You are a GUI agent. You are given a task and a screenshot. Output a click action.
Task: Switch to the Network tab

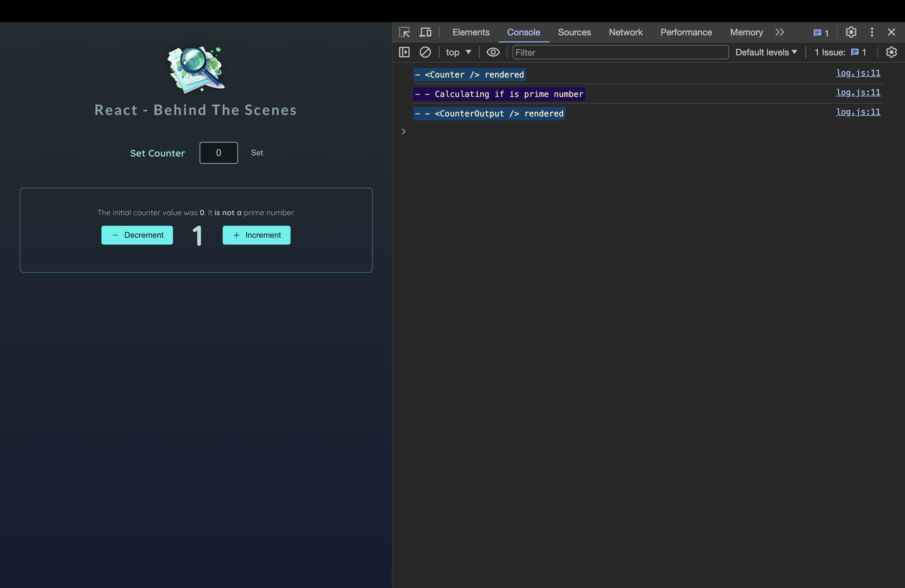point(625,32)
